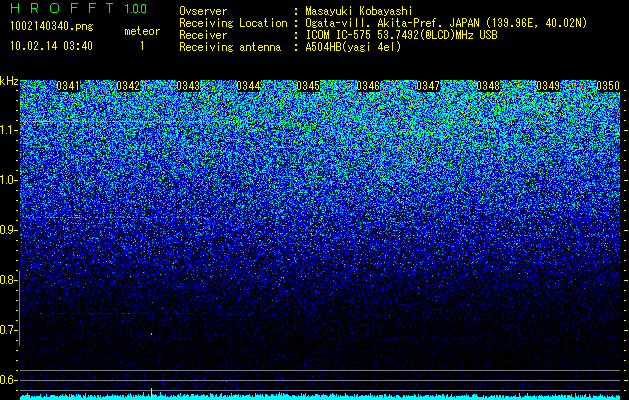Click the meteor count value 1
Viewport: 629px width, 400px height.
click(142, 46)
